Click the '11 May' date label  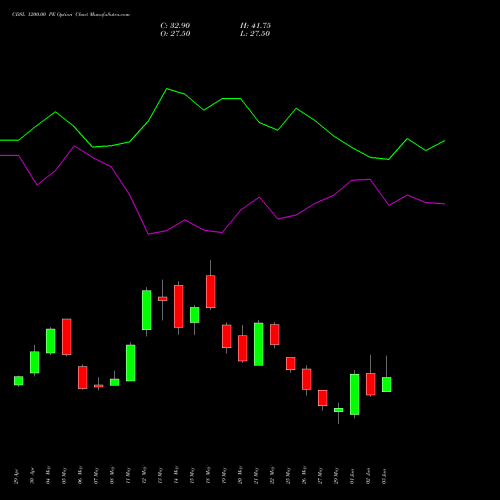click(129, 475)
